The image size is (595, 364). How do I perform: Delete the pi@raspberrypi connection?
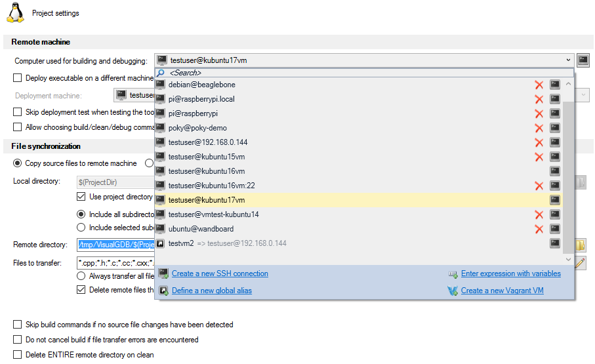(539, 113)
